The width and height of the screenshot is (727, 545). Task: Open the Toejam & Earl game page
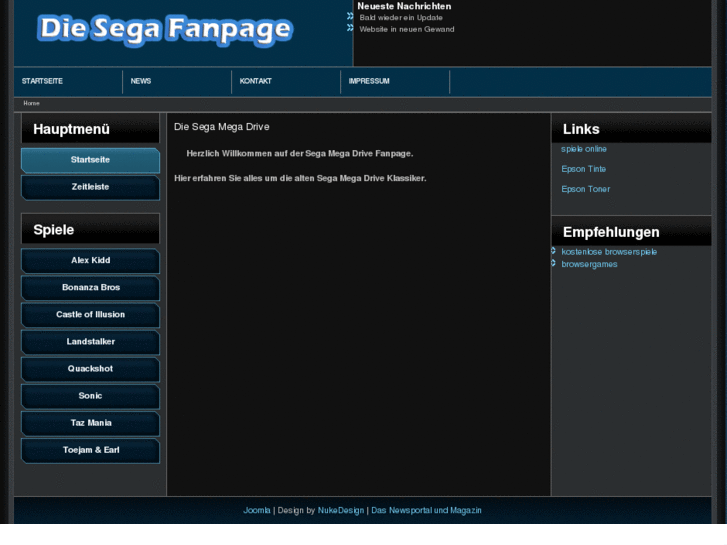point(90,451)
